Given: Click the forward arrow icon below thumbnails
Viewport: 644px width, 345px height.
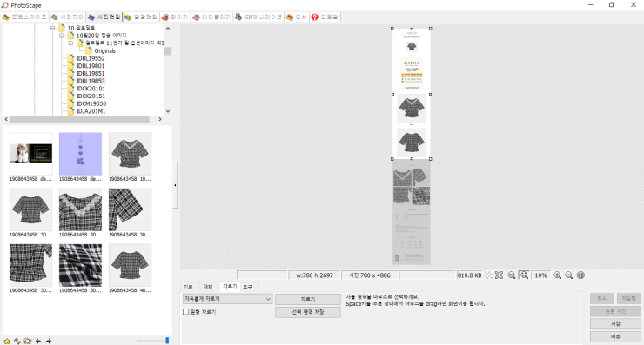Looking at the screenshot, I should [x=49, y=341].
